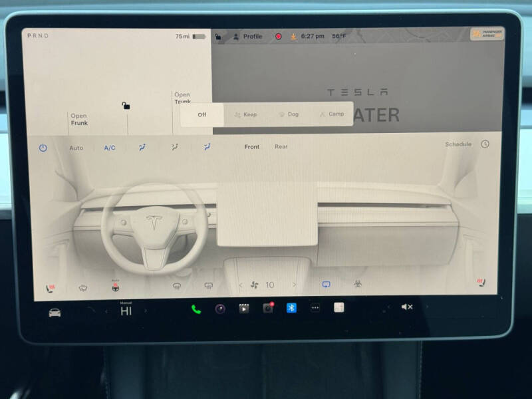Viewport: 532px width, 399px height.
Task: Enable Bioweapon Defense Mode
Action: tap(357, 283)
